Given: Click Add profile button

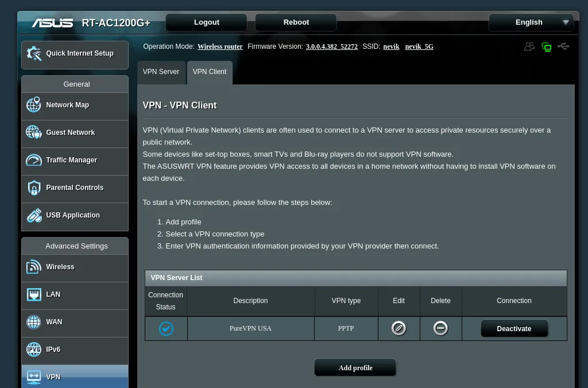Looking at the screenshot, I should [355, 367].
